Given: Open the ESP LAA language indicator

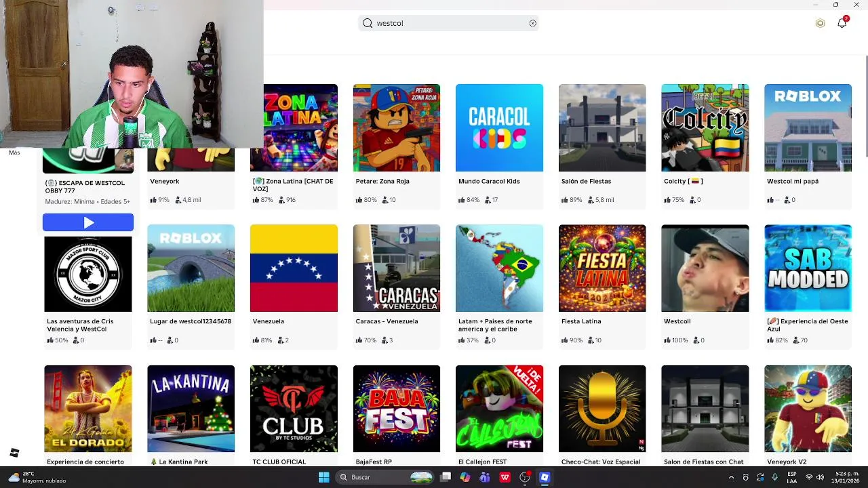Looking at the screenshot, I should 792,477.
